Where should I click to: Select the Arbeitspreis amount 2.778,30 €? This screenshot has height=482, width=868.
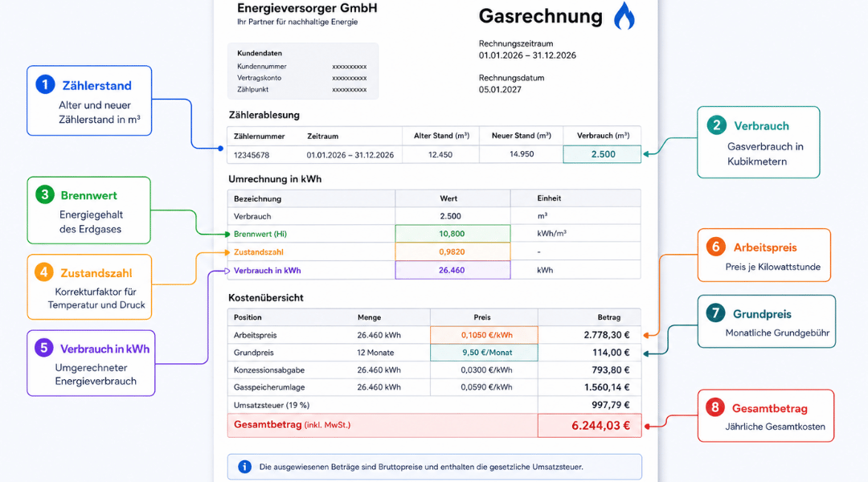pos(606,335)
